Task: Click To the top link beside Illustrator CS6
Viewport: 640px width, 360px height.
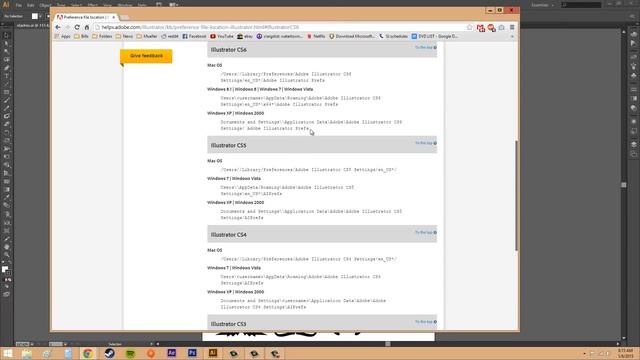Action: (426, 47)
